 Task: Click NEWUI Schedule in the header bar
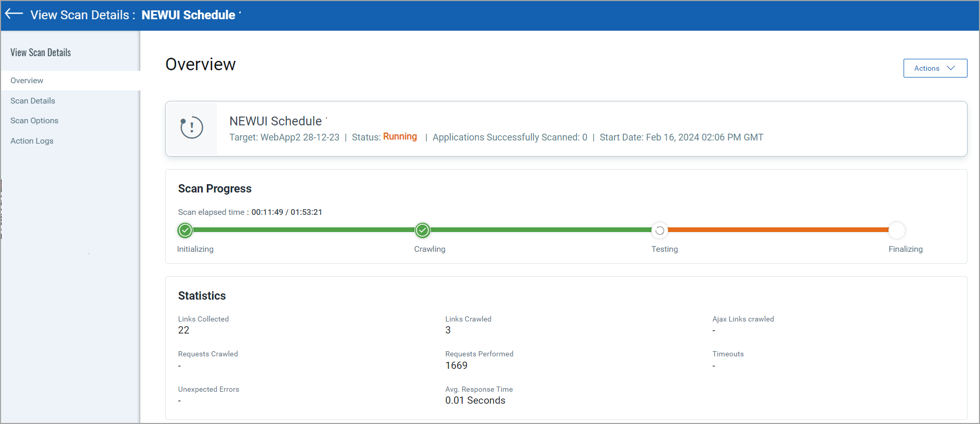pyautogui.click(x=188, y=15)
